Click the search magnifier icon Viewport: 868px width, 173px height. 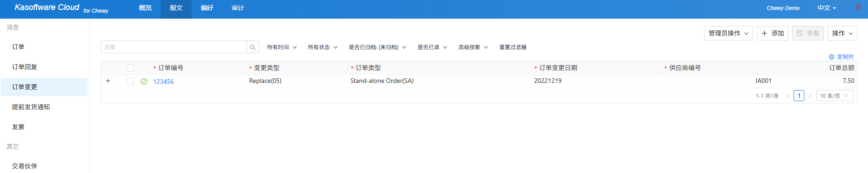click(x=253, y=47)
